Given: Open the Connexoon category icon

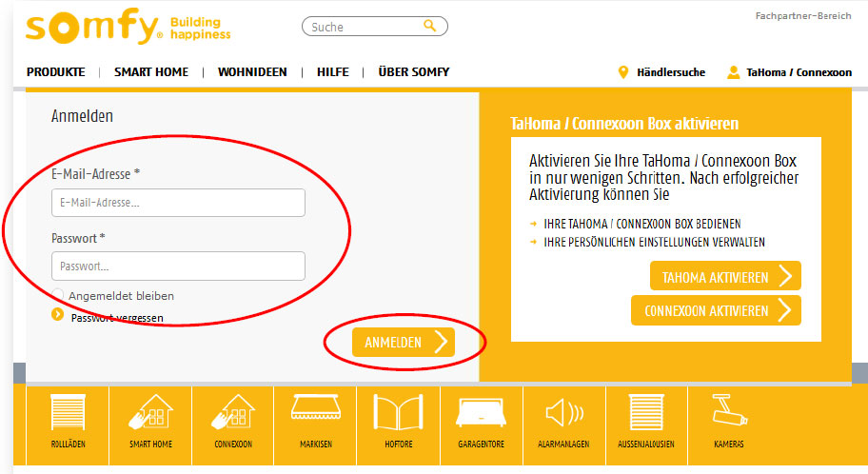Looking at the screenshot, I should coord(233,412).
